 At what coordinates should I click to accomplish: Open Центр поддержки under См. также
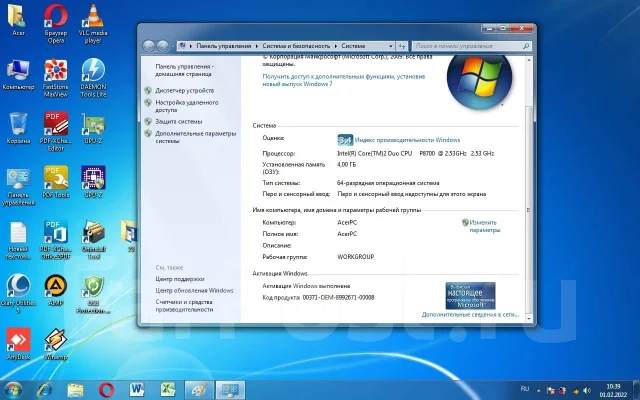click(x=180, y=279)
